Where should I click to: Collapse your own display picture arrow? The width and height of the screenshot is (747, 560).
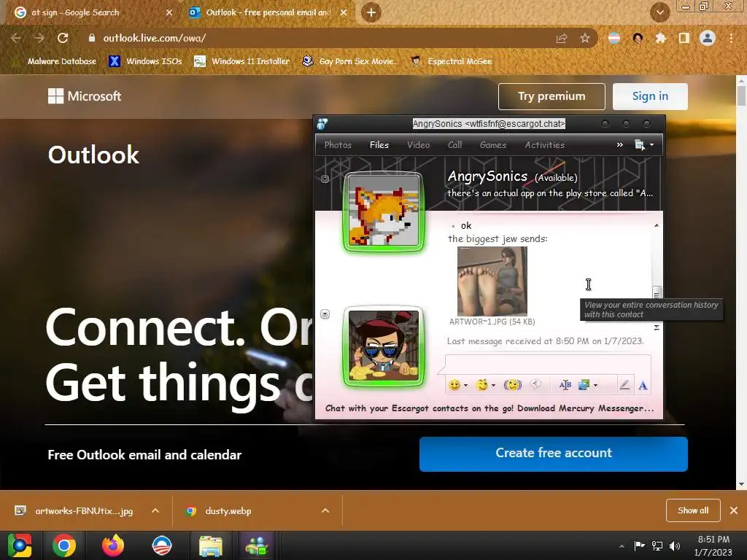[325, 314]
